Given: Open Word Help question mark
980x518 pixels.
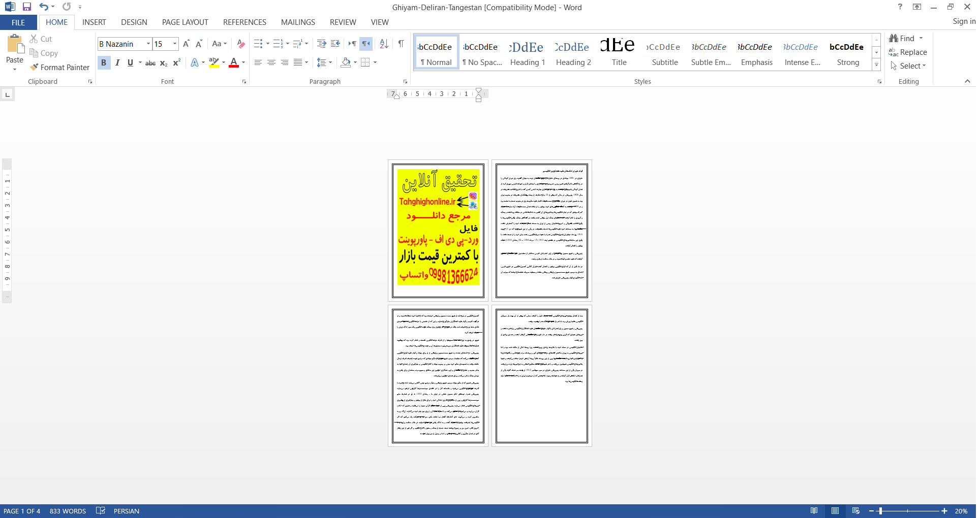Looking at the screenshot, I should (x=900, y=7).
